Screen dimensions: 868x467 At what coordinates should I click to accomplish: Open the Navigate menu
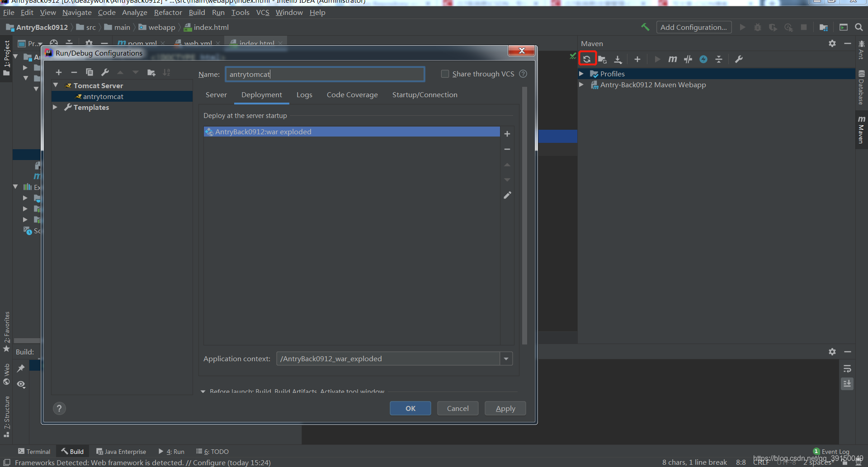[77, 13]
